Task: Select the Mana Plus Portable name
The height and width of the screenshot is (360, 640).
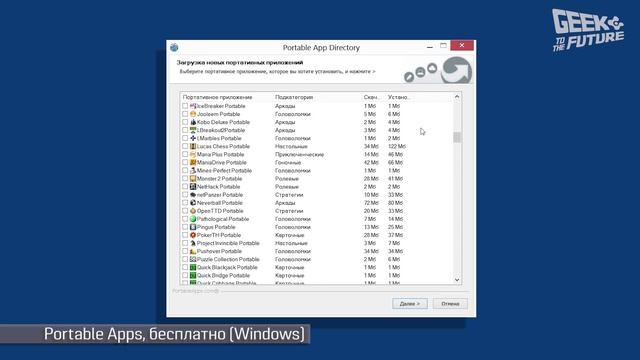Action: click(220, 155)
